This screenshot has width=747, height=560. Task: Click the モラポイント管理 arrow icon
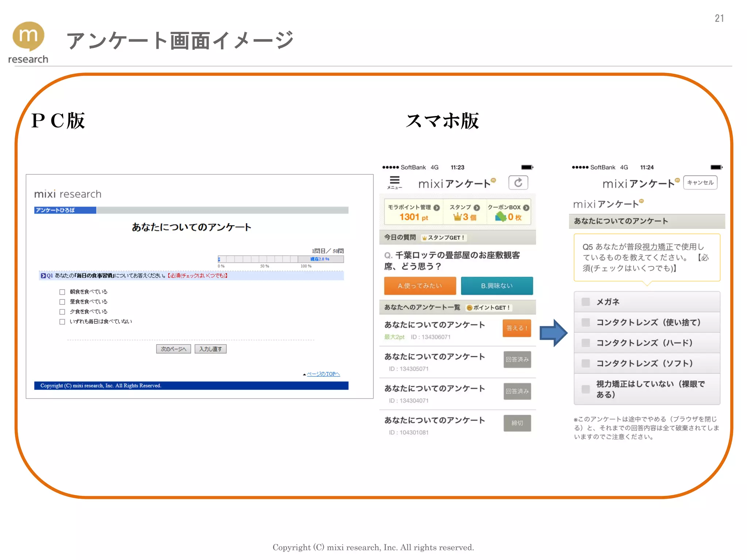point(437,207)
